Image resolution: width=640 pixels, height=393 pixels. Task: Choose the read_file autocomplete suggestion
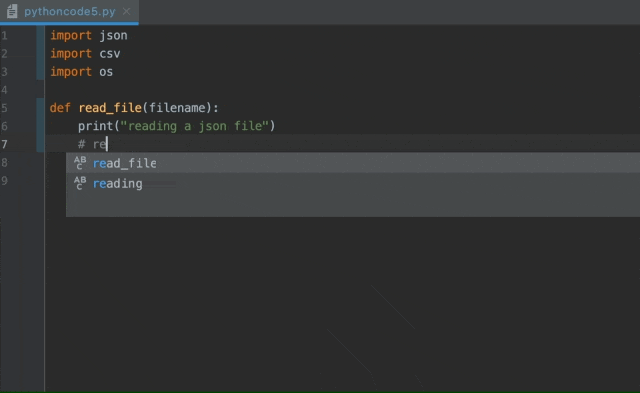353,163
